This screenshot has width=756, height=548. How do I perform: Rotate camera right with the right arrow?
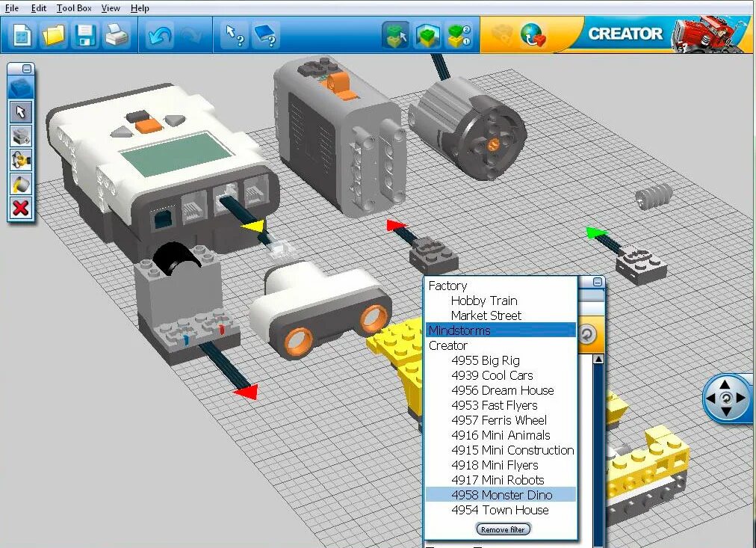coord(741,398)
